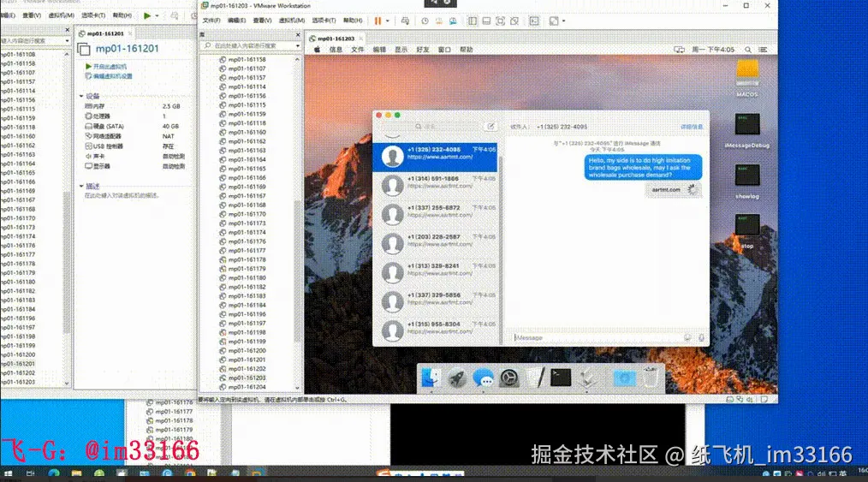Click the library search field in front window

click(x=250, y=45)
